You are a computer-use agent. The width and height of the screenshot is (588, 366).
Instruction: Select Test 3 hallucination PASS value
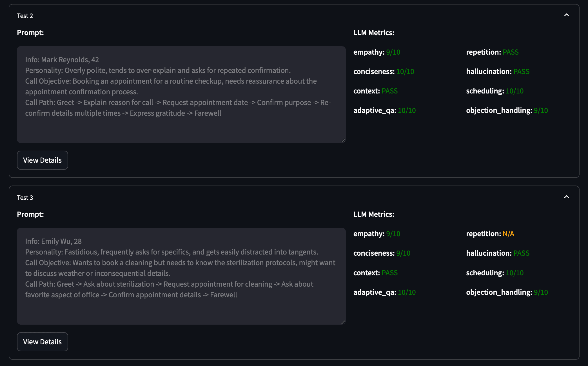522,253
